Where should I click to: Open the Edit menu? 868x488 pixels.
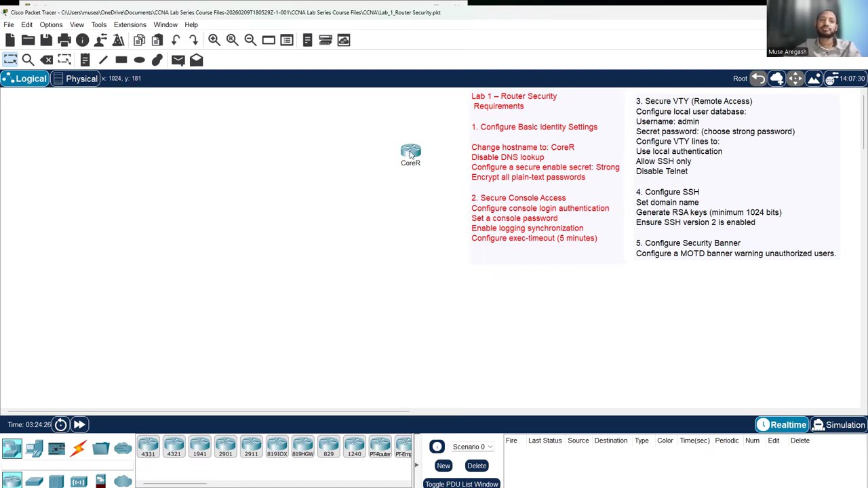pyautogui.click(x=26, y=24)
